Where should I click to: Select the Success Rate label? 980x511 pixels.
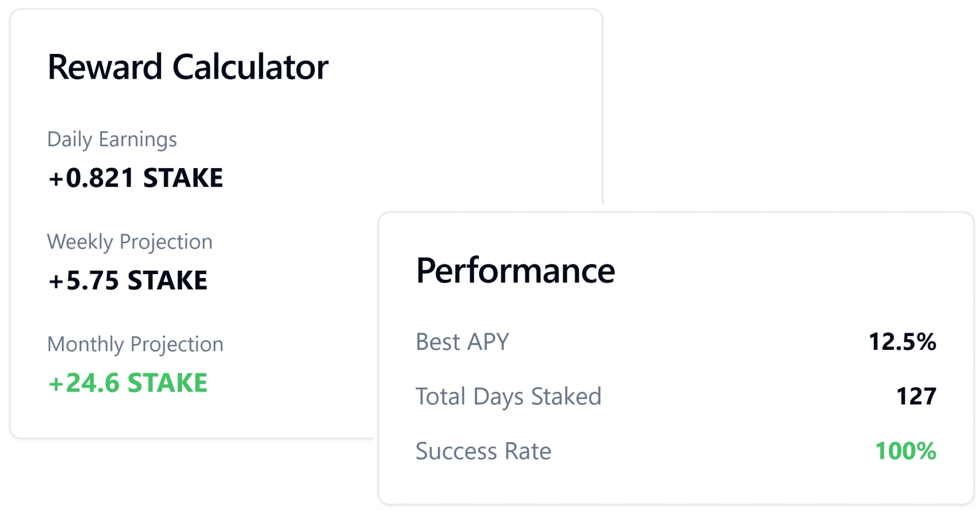(x=483, y=451)
